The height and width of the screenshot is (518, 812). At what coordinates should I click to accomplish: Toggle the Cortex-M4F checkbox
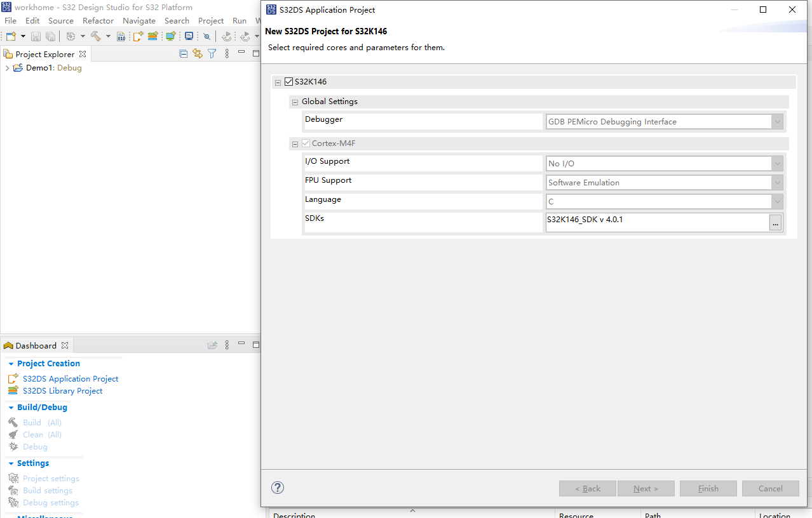coord(306,143)
